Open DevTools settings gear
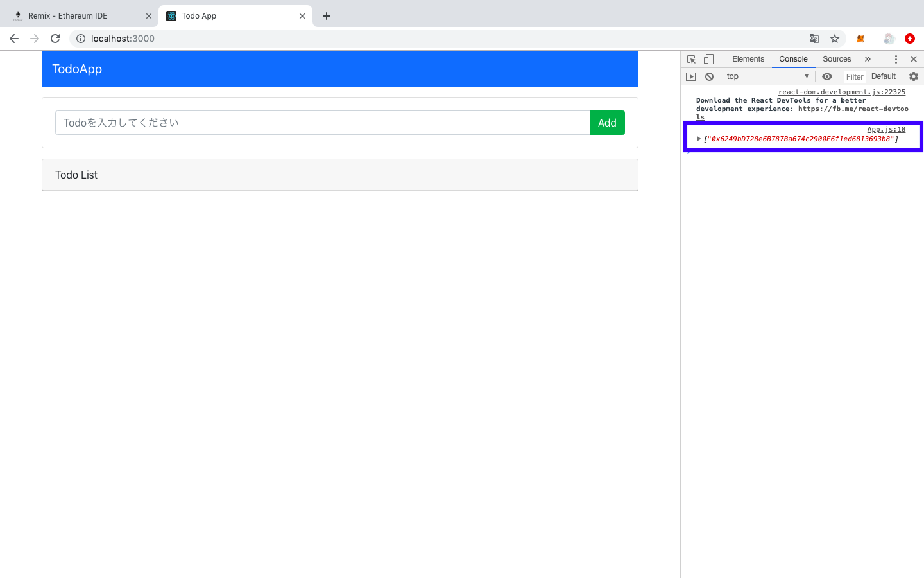 pos(913,76)
